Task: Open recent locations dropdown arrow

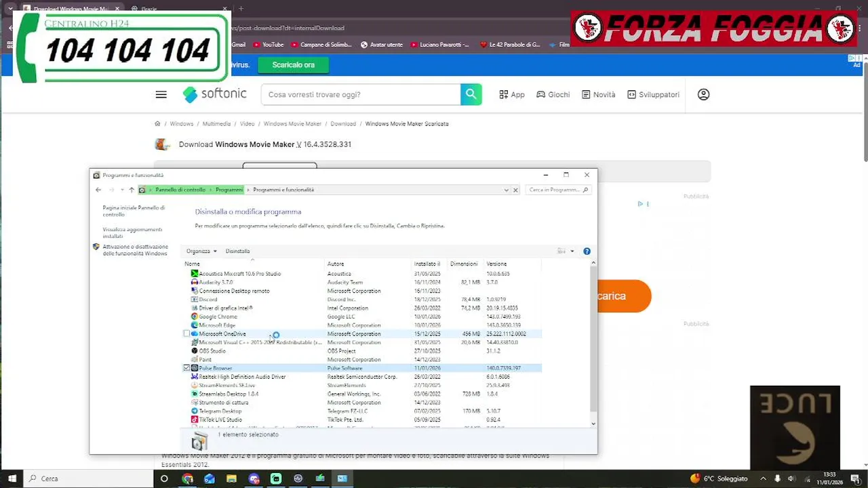Action: (122, 190)
